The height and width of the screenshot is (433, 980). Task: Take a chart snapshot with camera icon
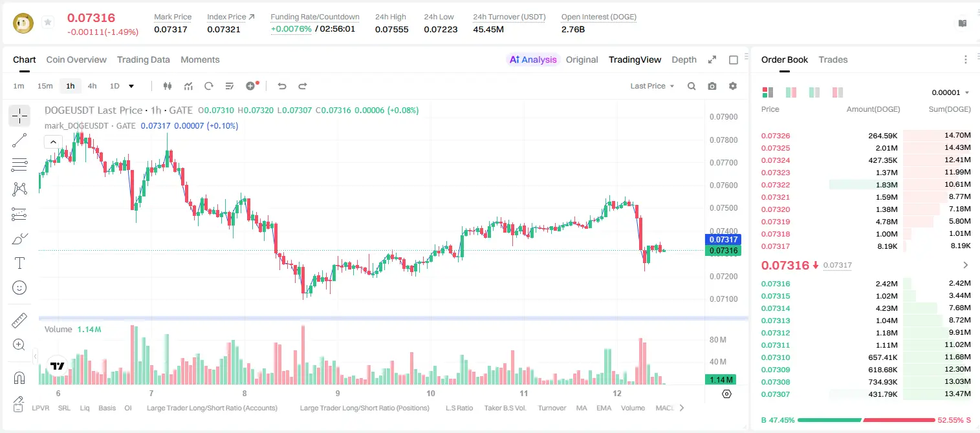[x=712, y=86]
